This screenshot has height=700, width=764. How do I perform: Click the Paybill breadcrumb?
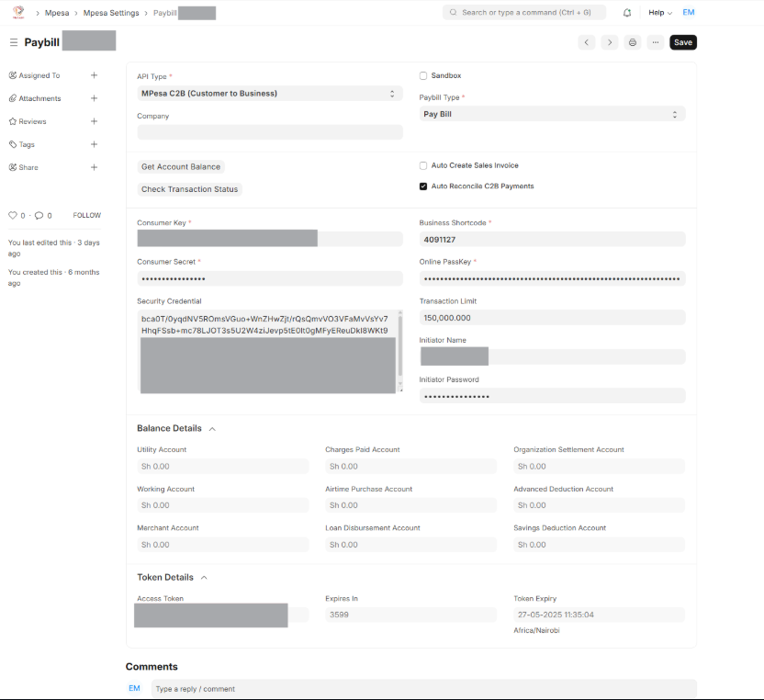point(164,13)
